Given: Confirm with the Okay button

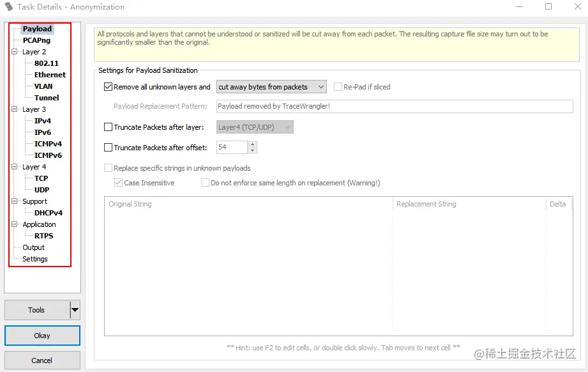Looking at the screenshot, I should tap(42, 336).
